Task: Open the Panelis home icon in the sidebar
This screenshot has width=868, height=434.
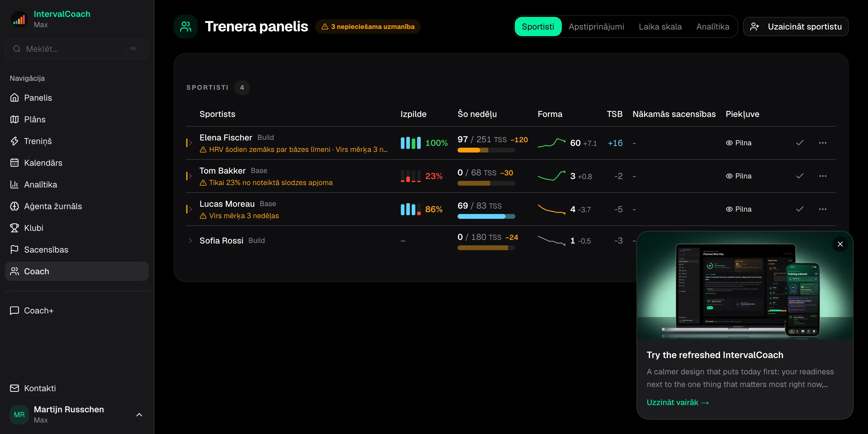Action: (14, 98)
